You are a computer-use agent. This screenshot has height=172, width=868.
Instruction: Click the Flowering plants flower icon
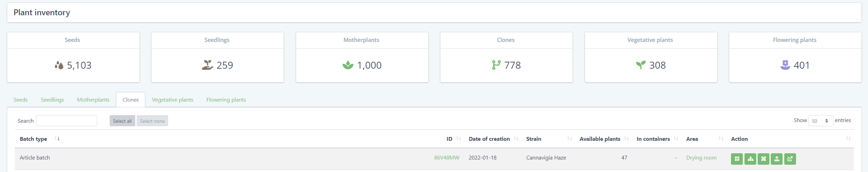click(x=785, y=65)
